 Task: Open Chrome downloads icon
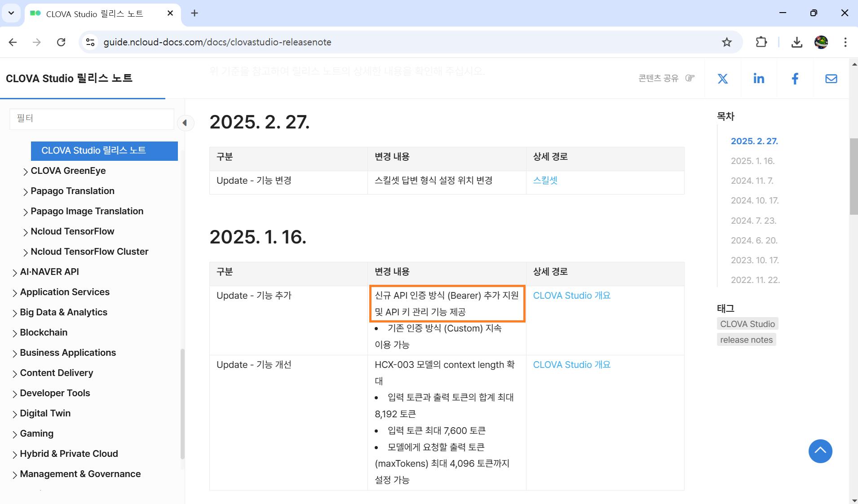pos(796,42)
